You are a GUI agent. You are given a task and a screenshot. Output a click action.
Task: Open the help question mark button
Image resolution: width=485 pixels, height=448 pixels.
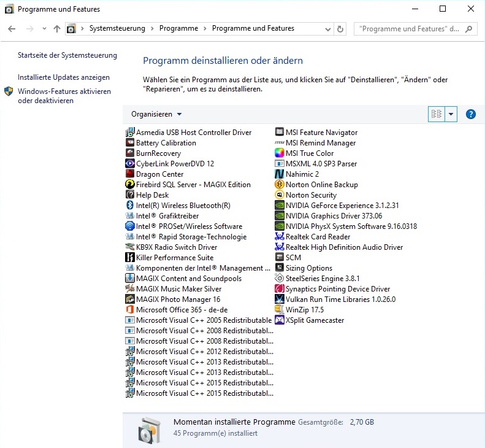click(x=470, y=114)
